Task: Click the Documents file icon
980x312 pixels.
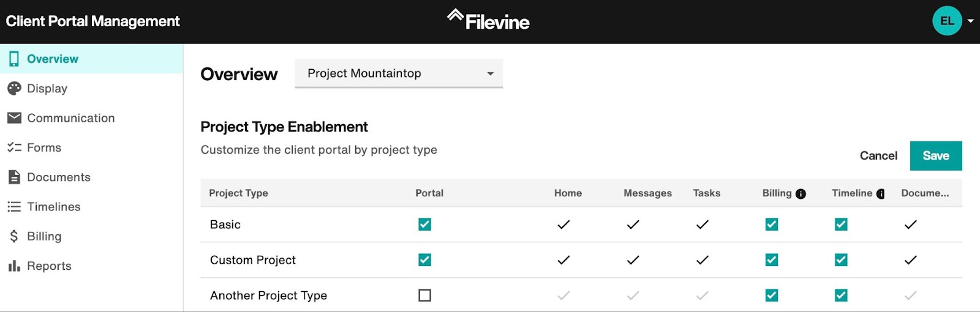Action: tap(14, 177)
